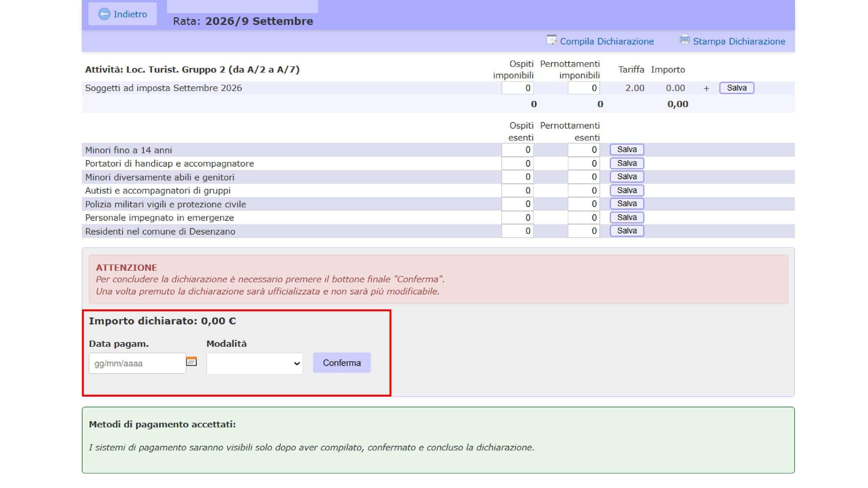Save the Minori diversamente abili e genitori row
The height and width of the screenshot is (488, 868).
pos(627,177)
